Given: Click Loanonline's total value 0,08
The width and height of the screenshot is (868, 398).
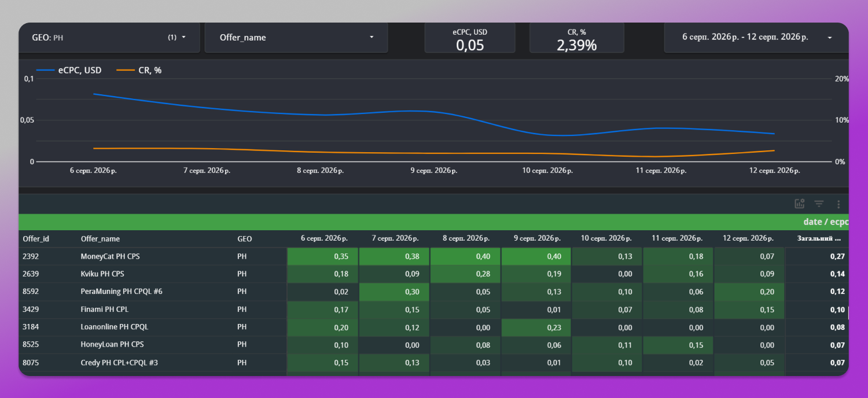Looking at the screenshot, I should pyautogui.click(x=837, y=327).
